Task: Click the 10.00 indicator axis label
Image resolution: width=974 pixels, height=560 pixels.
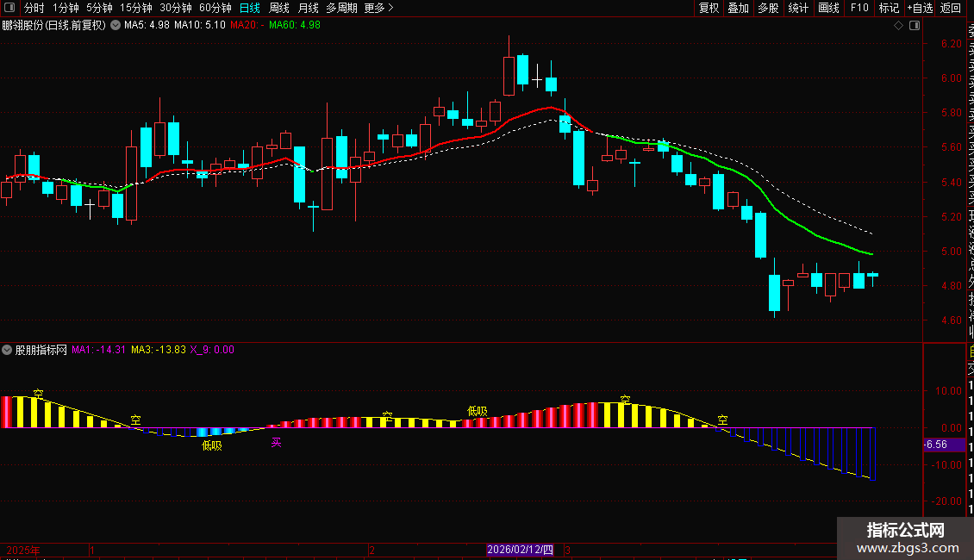Action: point(948,391)
